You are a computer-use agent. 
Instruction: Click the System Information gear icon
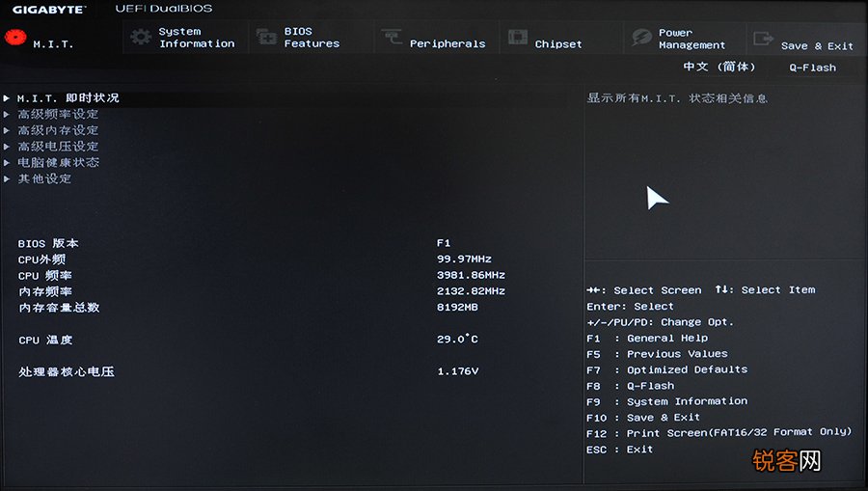(141, 37)
